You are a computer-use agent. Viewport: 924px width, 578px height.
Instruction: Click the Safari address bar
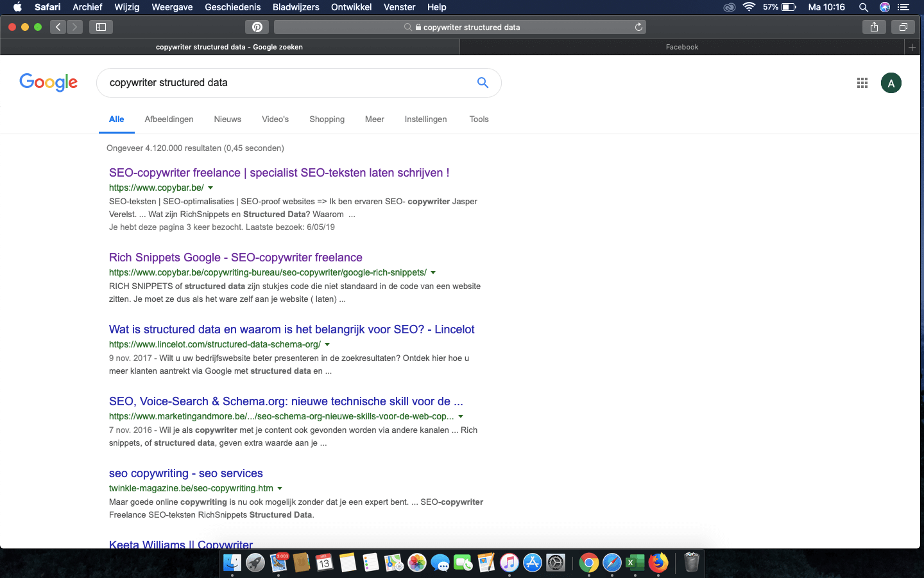point(460,27)
